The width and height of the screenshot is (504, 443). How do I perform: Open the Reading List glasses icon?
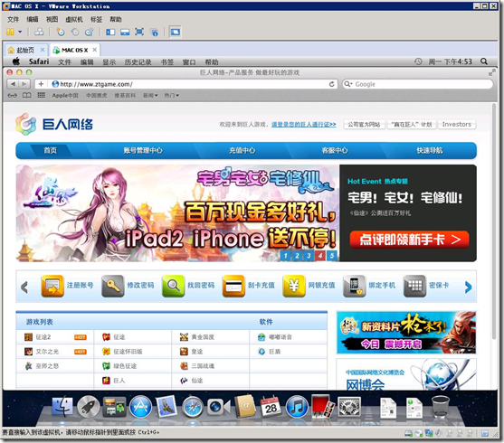(12, 96)
